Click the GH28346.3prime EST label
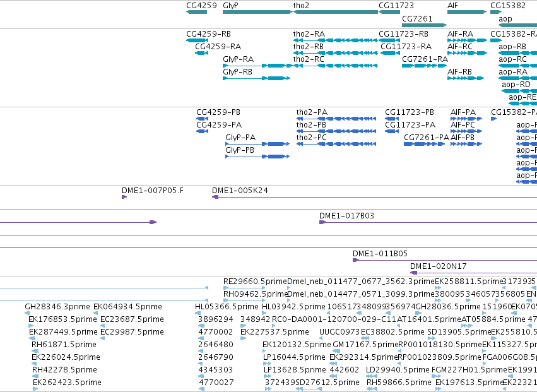 point(57,307)
